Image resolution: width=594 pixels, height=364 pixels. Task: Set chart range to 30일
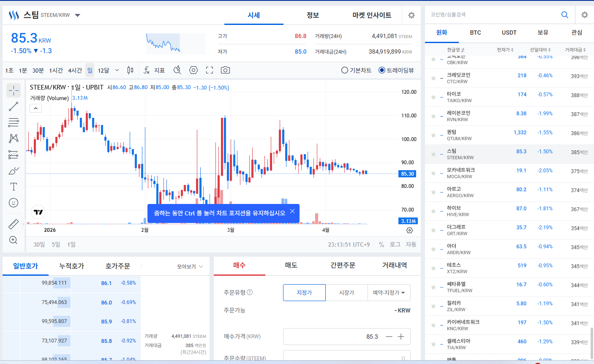39,244
